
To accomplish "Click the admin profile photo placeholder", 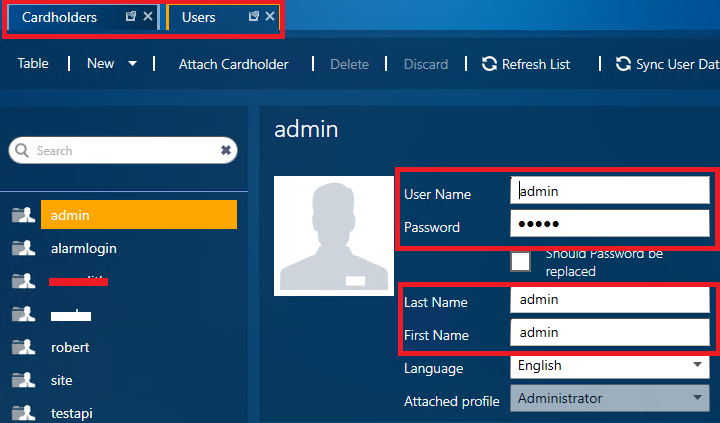I will pyautogui.click(x=334, y=236).
